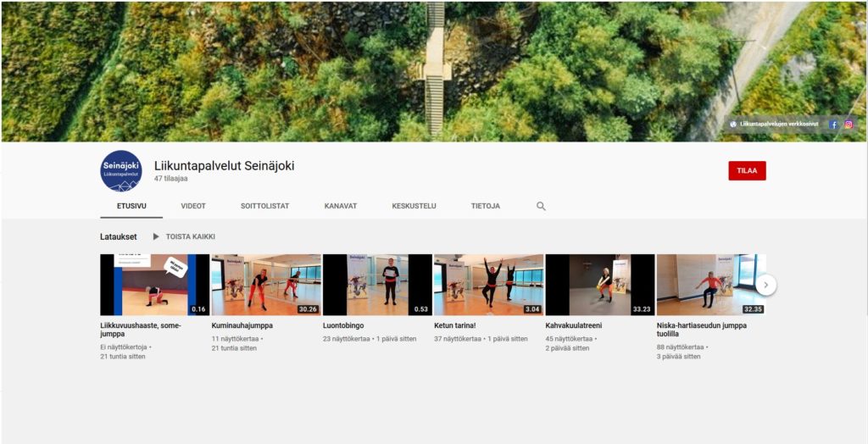
Task: Play the Luontobingo video thumbnail
Action: pyautogui.click(x=377, y=285)
